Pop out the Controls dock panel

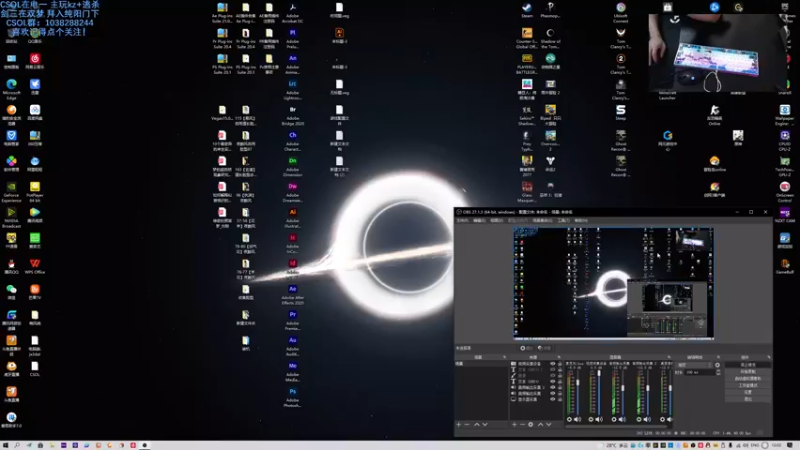point(769,357)
